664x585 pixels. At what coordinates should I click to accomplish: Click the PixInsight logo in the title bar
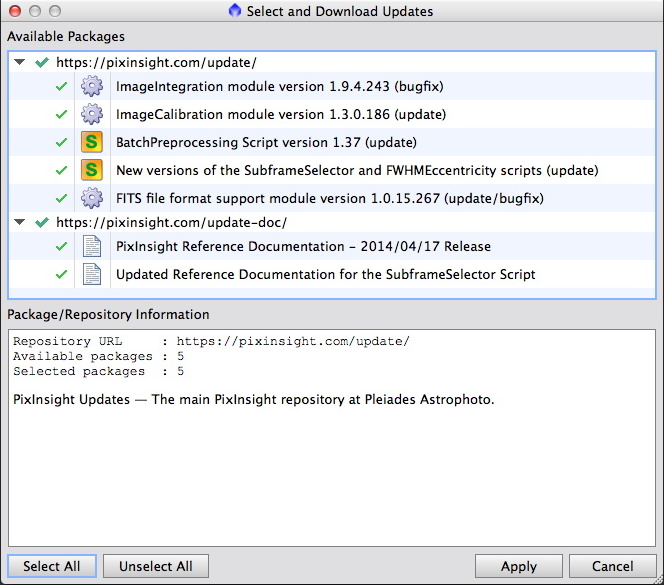[235, 11]
